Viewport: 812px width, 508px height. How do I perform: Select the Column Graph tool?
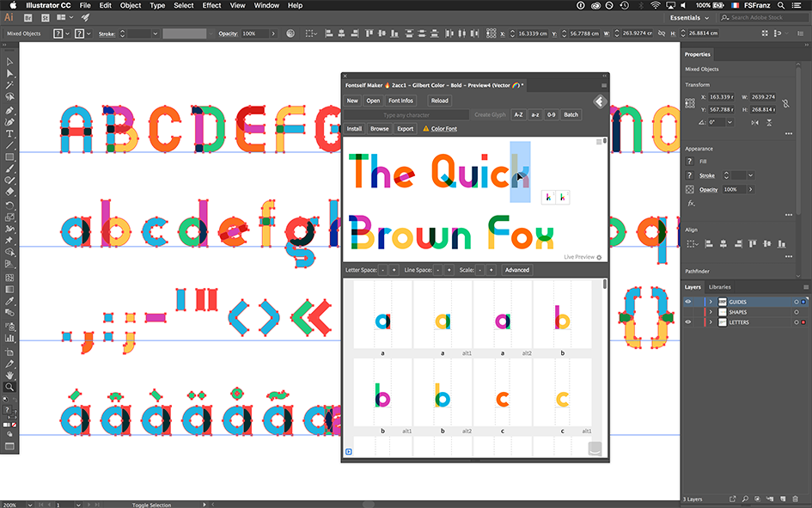(x=9, y=338)
